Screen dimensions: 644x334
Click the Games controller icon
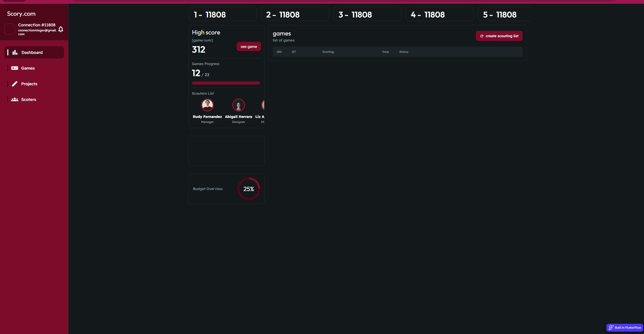pyautogui.click(x=15, y=68)
